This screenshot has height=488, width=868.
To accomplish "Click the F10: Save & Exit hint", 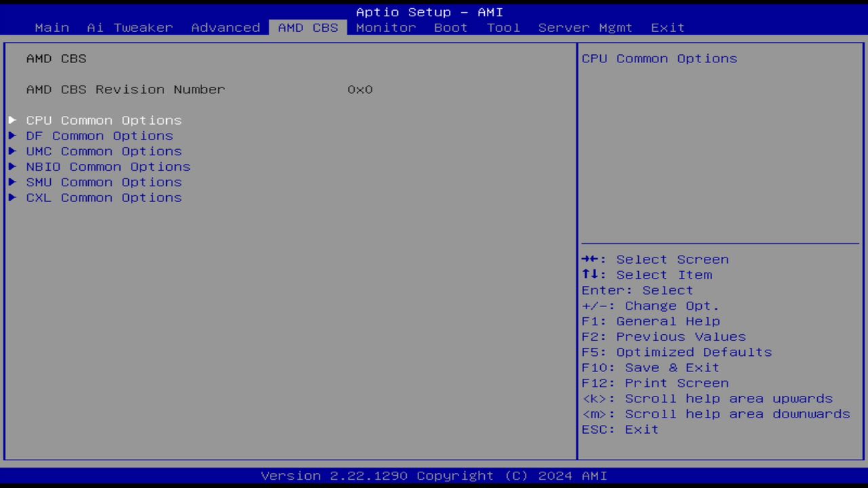I will tap(650, 368).
